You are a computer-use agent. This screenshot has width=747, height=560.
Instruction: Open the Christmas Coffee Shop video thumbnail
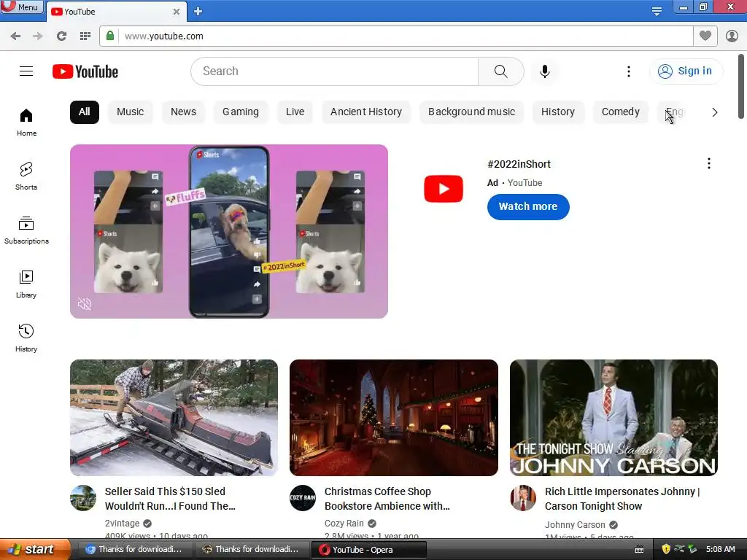click(x=393, y=418)
